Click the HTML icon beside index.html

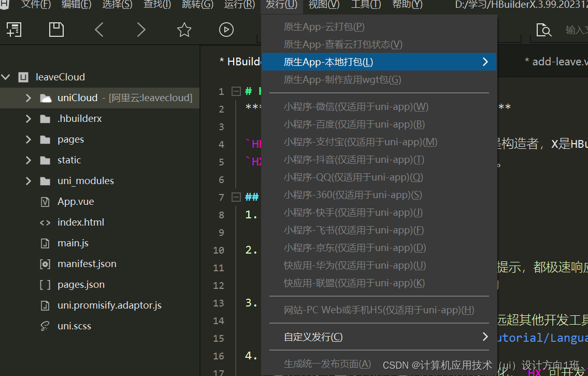pyautogui.click(x=44, y=222)
